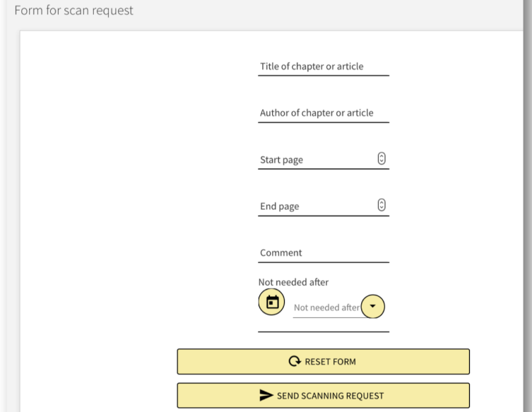The width and height of the screenshot is (532, 412).
Task: Focus the Title of chapter or article field
Action: (324, 66)
